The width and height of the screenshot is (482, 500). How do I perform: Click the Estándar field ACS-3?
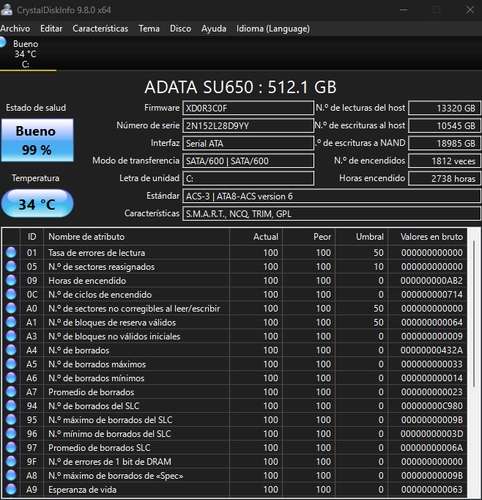pyautogui.click(x=331, y=196)
